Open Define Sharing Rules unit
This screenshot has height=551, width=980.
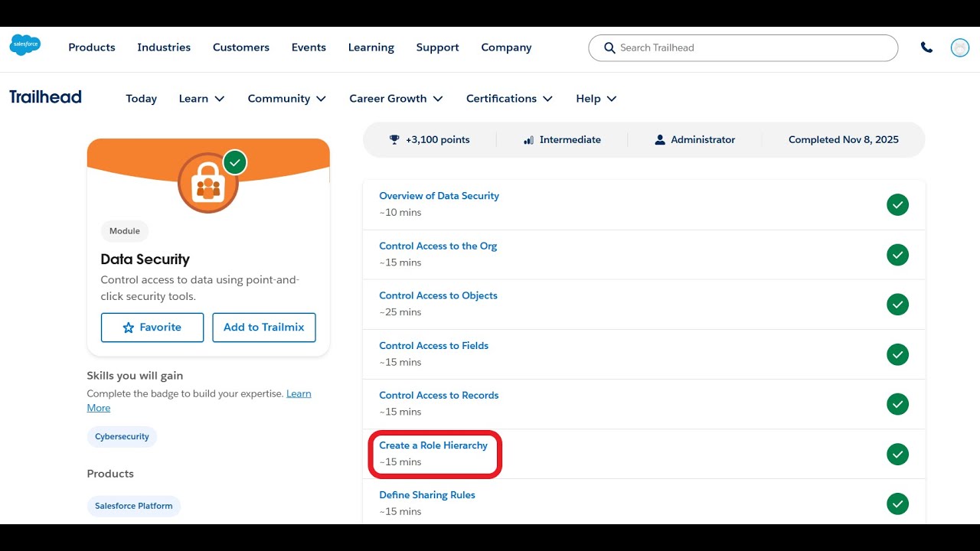427,495
